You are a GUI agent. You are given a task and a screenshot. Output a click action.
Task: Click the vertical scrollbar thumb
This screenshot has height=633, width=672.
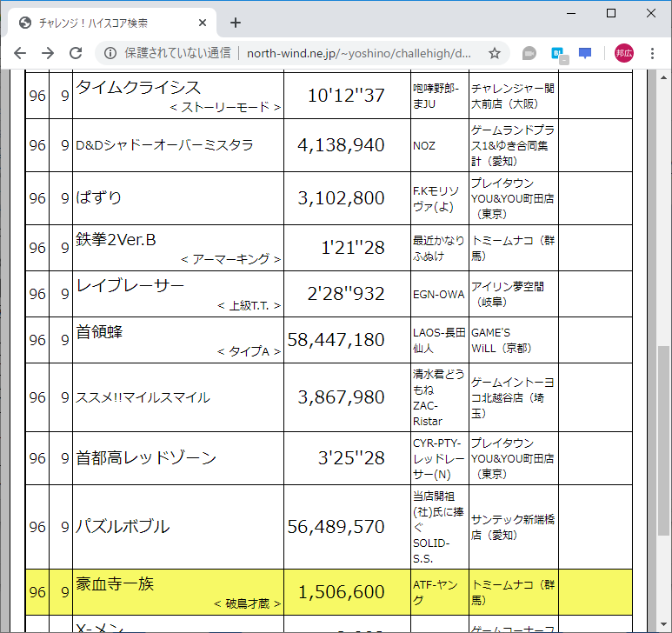(663, 440)
